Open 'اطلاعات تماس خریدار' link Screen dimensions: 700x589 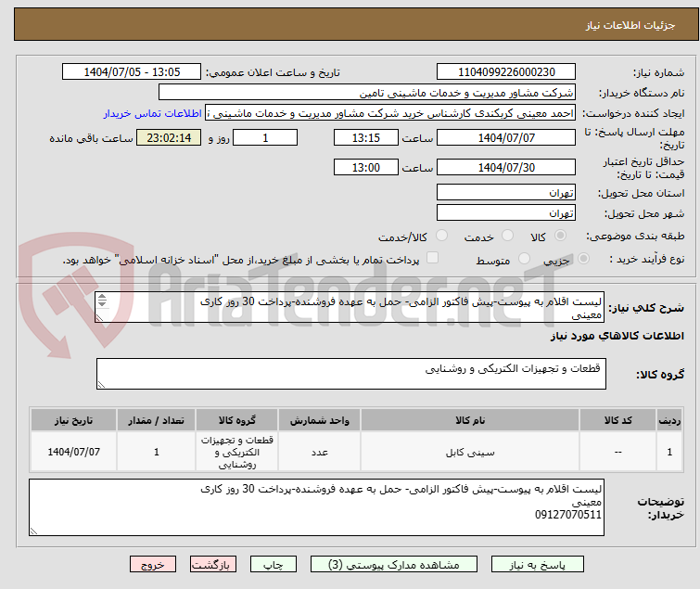tap(153, 113)
